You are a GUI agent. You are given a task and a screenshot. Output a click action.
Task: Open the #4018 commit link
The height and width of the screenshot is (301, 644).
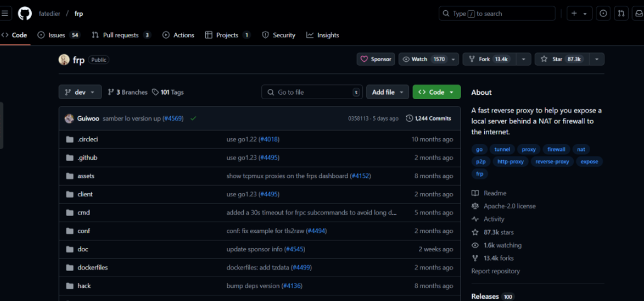[269, 139]
